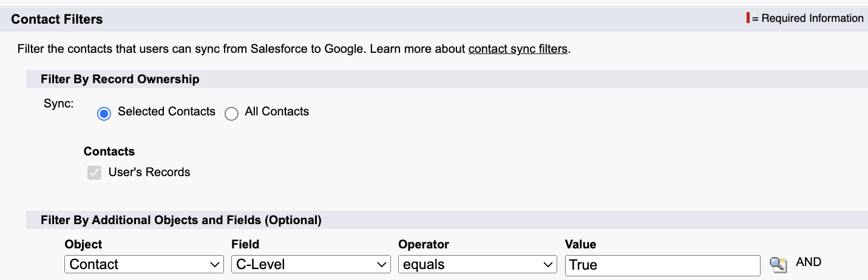Click the Filter By Record Ownership header
The image size is (868, 280).
[120, 79]
